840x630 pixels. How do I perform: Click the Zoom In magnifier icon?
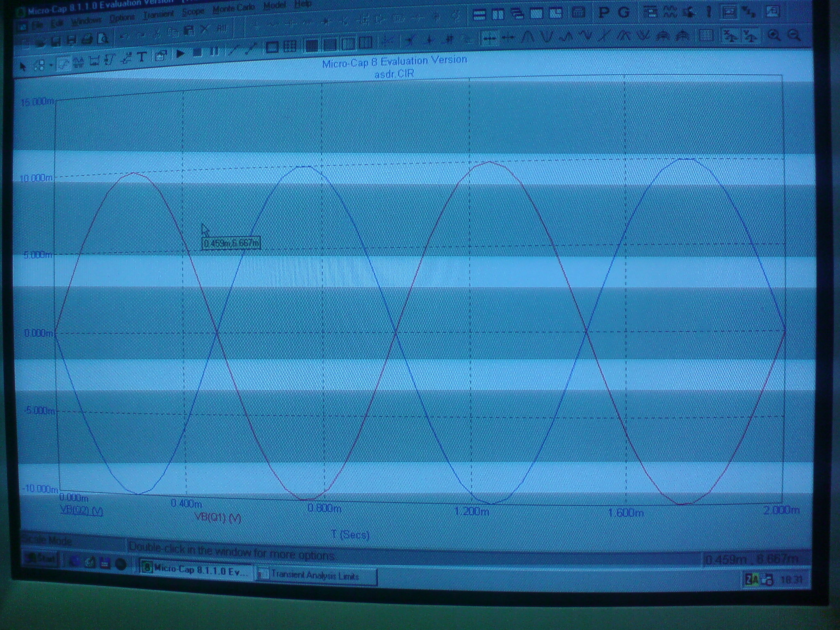coord(774,35)
